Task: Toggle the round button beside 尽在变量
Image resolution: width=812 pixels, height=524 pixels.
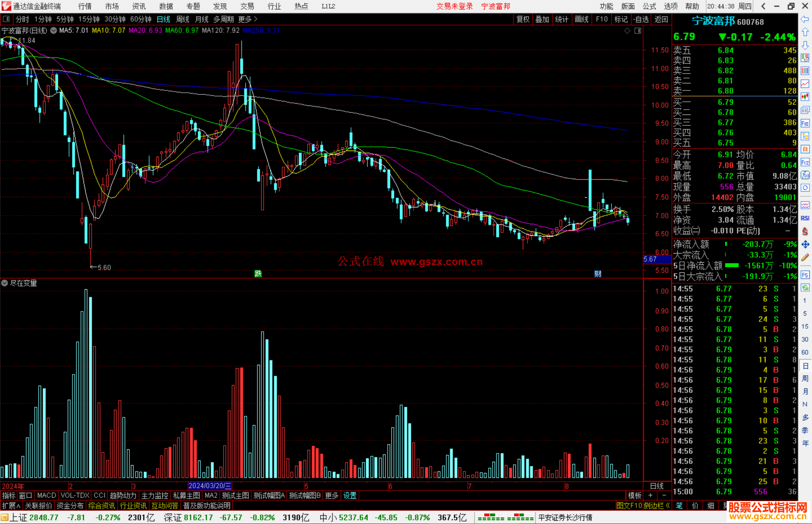Action: coord(5,283)
